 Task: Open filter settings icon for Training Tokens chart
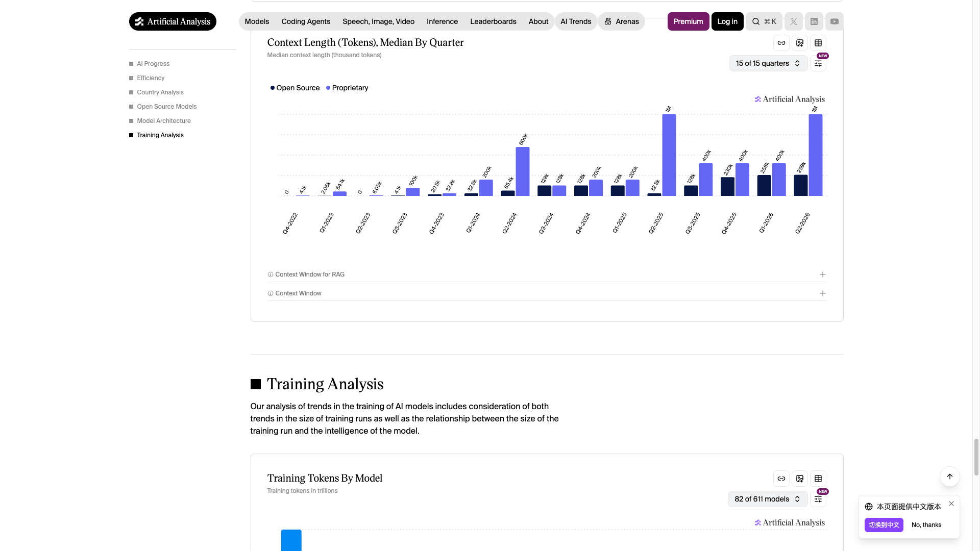coord(818,499)
